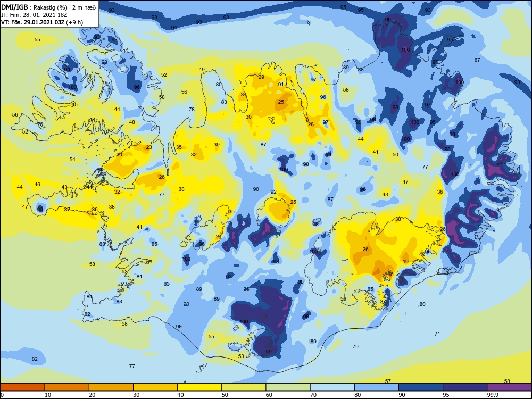Click the 30–40 legend color segment
This screenshot has width=532, height=399.
coord(155,387)
